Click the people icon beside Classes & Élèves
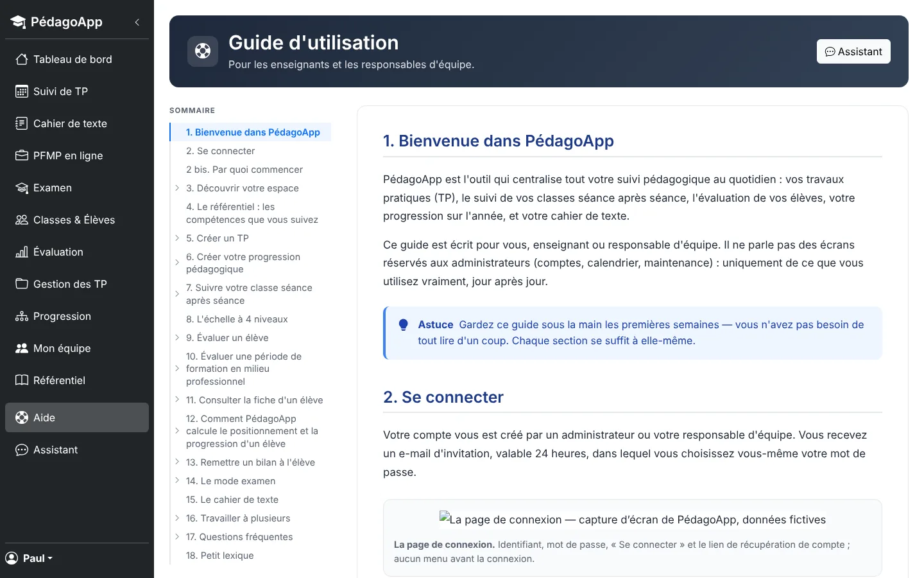924x578 pixels. 22,220
